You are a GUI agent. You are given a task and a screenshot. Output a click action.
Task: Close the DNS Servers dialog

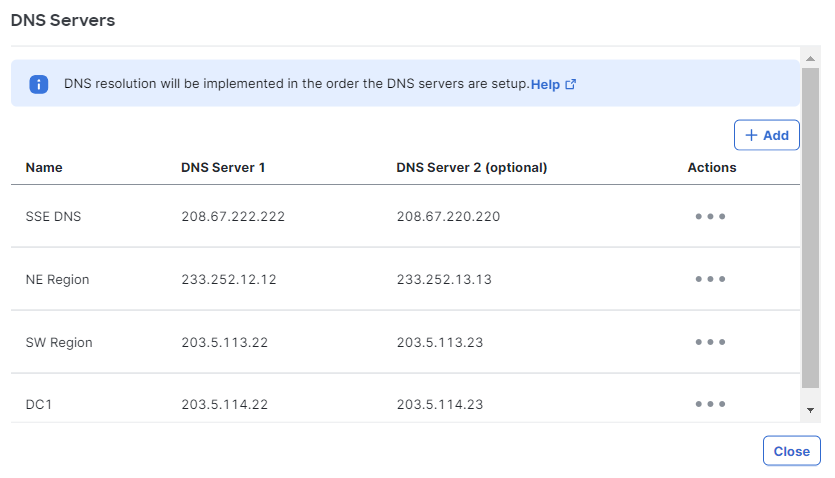coord(791,451)
